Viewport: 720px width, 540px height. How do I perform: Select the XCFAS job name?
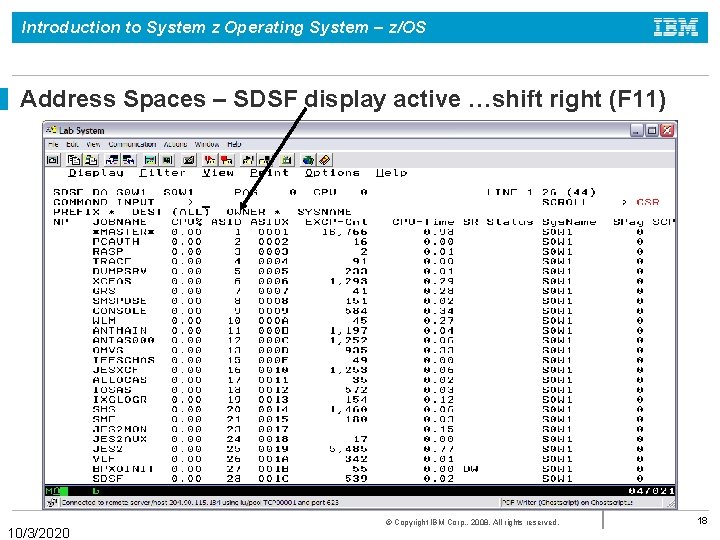[x=112, y=281]
